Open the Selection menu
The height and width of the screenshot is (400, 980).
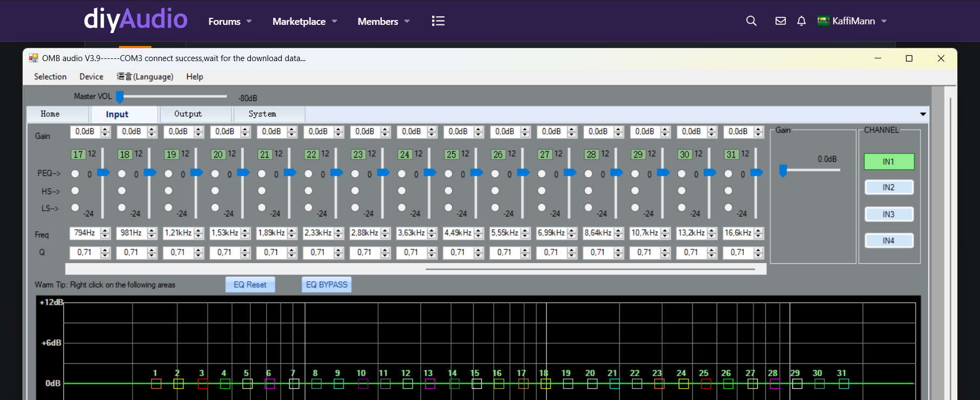pyautogui.click(x=50, y=77)
